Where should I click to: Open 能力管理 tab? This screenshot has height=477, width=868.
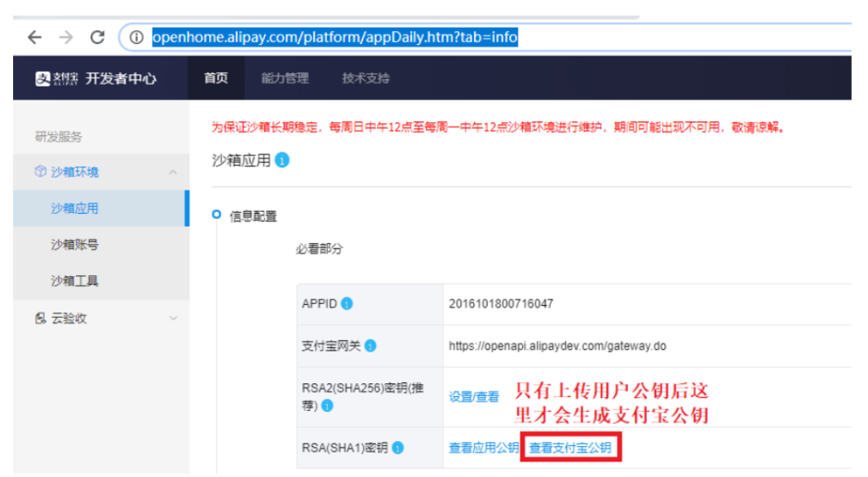285,78
